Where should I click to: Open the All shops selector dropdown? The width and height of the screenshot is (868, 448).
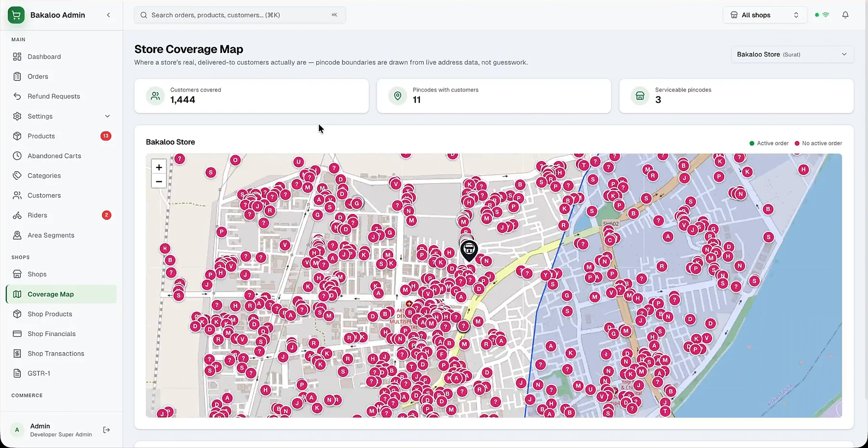(765, 15)
